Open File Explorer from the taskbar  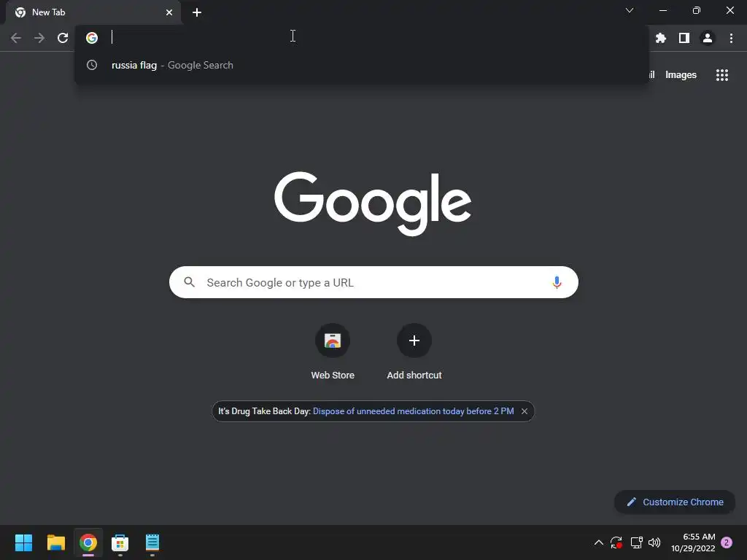point(55,542)
